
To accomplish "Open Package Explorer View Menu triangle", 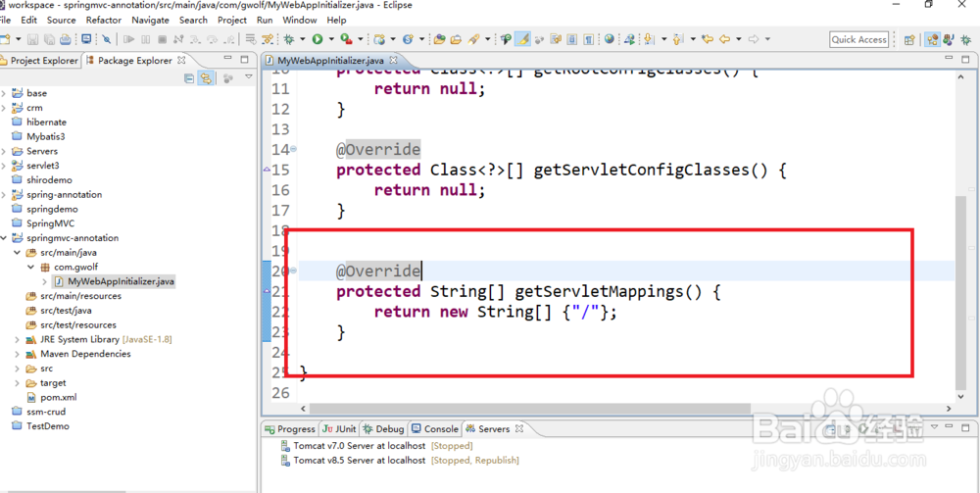I will (x=248, y=77).
